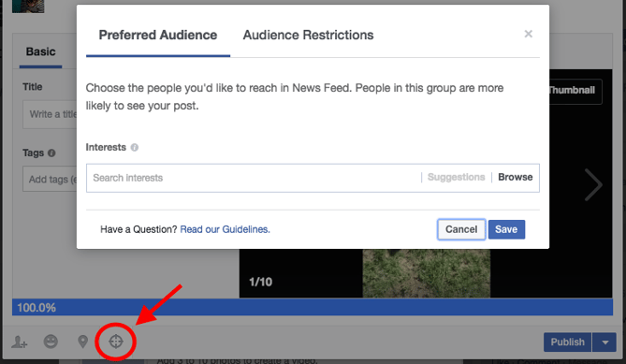Screen dimensions: 626x364
Task: Open the Suggestions interests list
Action: click(x=456, y=177)
